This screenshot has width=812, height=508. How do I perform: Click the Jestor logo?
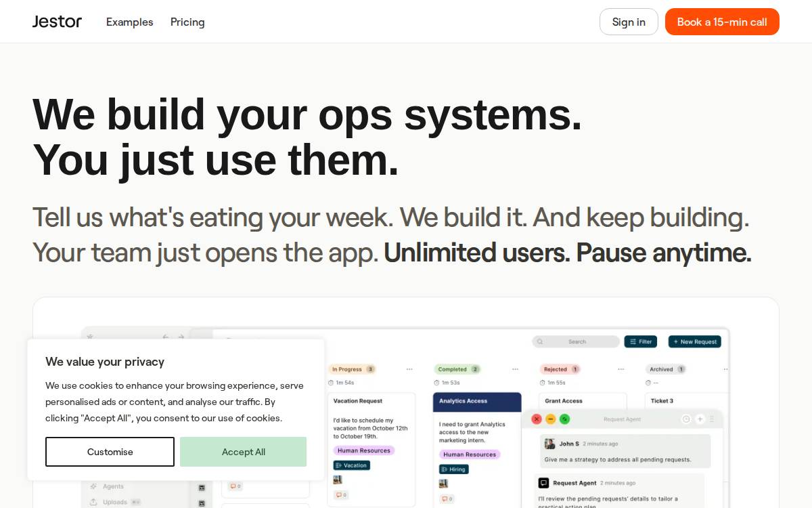click(x=57, y=22)
